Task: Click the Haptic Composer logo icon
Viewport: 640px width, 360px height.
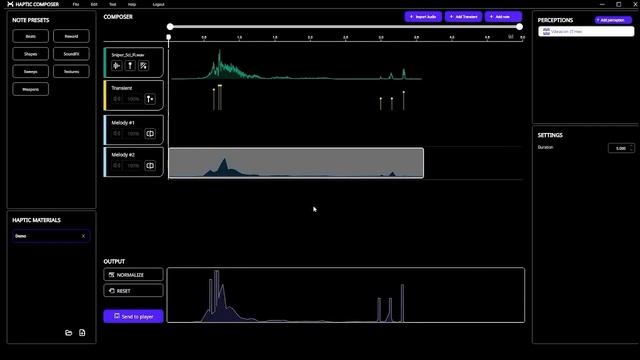Action: (10, 4)
